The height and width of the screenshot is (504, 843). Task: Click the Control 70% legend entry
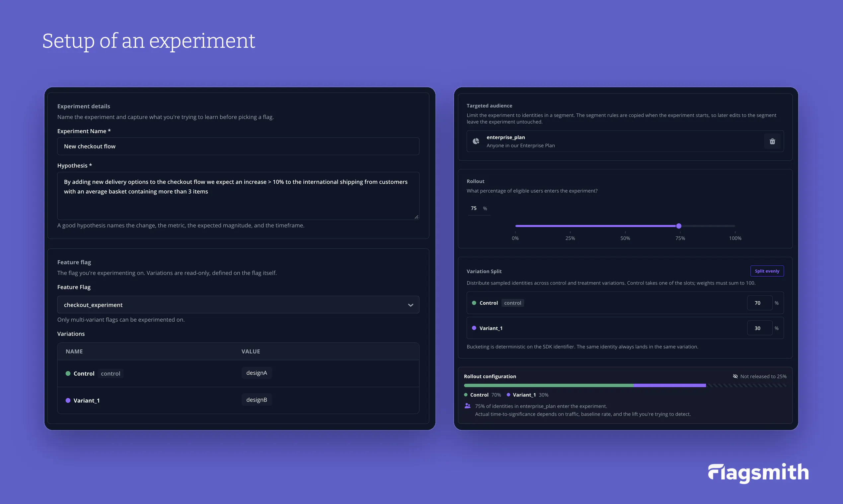click(482, 395)
